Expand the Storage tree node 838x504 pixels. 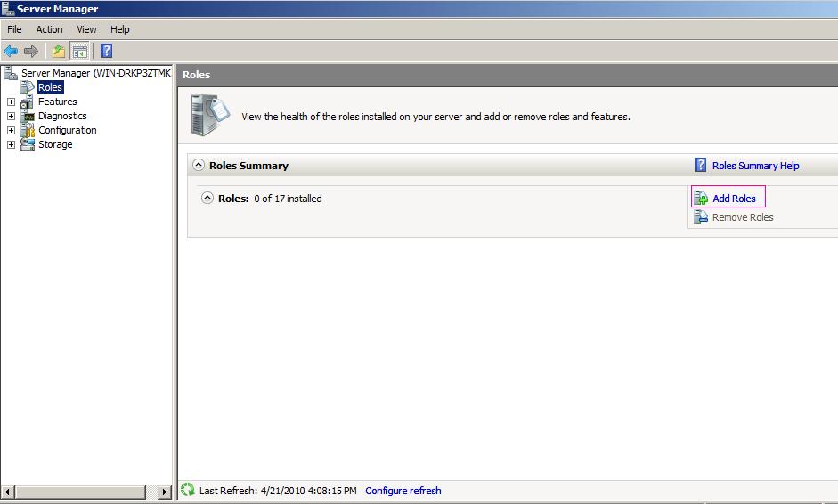point(11,145)
